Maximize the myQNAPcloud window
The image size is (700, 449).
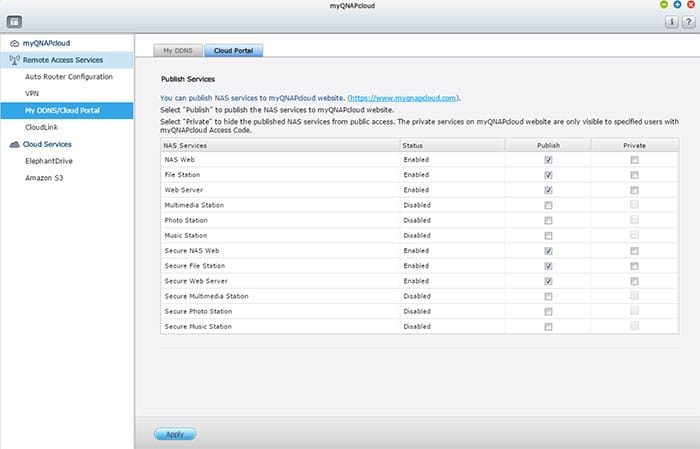click(677, 5)
